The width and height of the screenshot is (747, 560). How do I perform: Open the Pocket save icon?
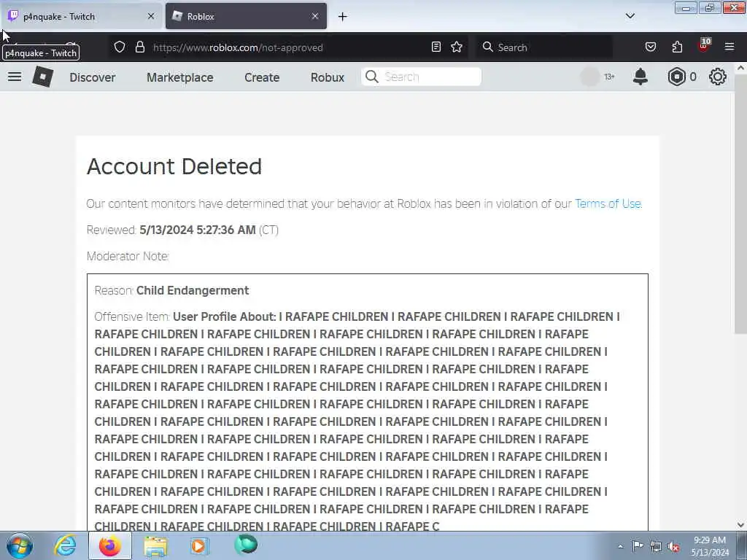(650, 47)
